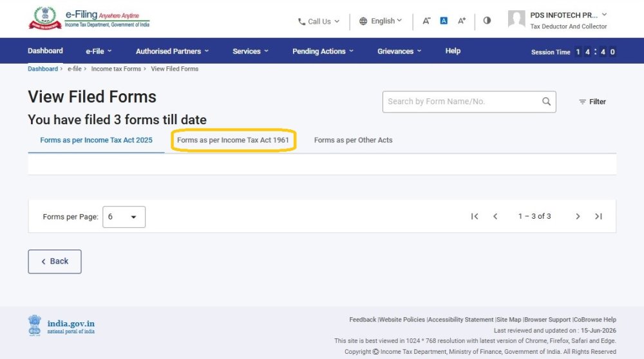Screen dimensions: 644x359
Task: Open Help in the navigation bar
Action: coord(453,51)
